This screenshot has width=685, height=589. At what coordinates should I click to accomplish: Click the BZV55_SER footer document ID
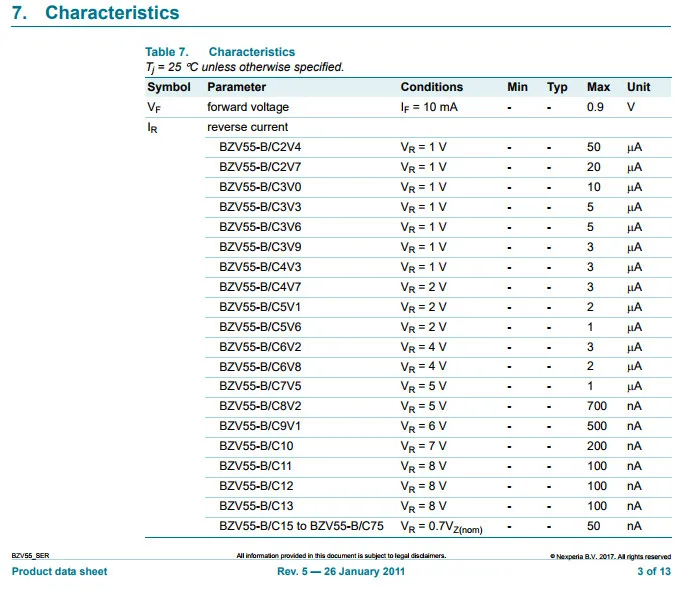coord(31,556)
